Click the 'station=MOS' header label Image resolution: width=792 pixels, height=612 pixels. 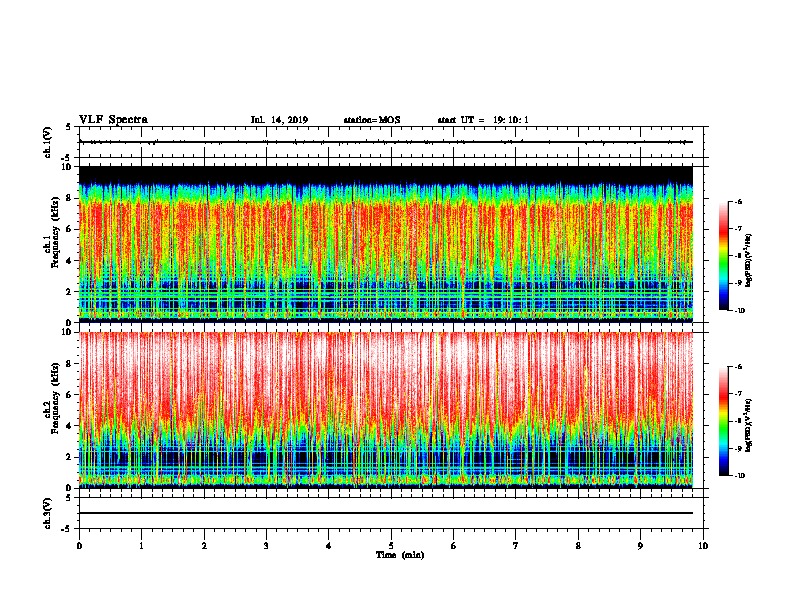372,120
